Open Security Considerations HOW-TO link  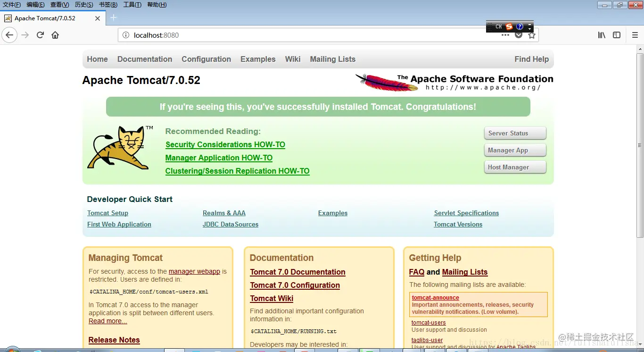click(x=225, y=145)
